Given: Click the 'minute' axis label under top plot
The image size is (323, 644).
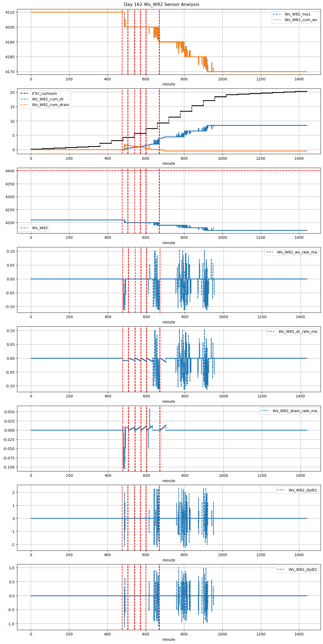Looking at the screenshot, I should [x=169, y=84].
